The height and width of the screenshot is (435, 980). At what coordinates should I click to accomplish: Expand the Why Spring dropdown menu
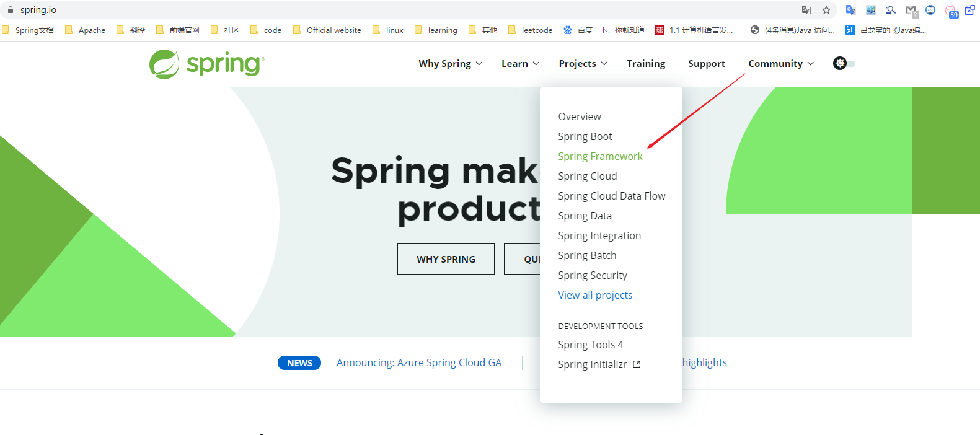[450, 63]
